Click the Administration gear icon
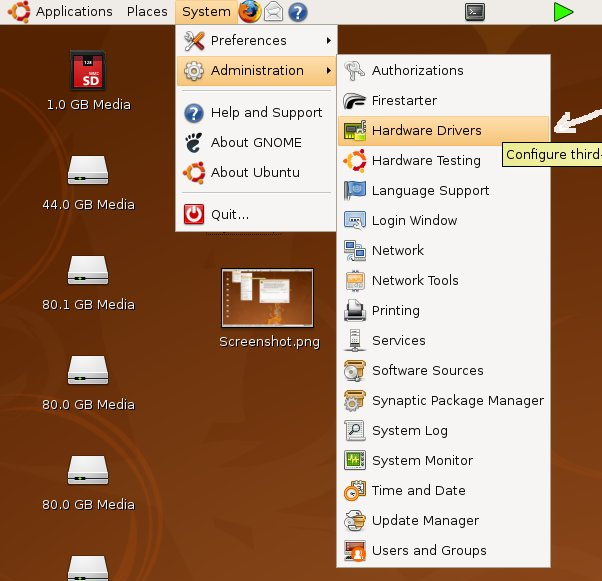 click(194, 71)
